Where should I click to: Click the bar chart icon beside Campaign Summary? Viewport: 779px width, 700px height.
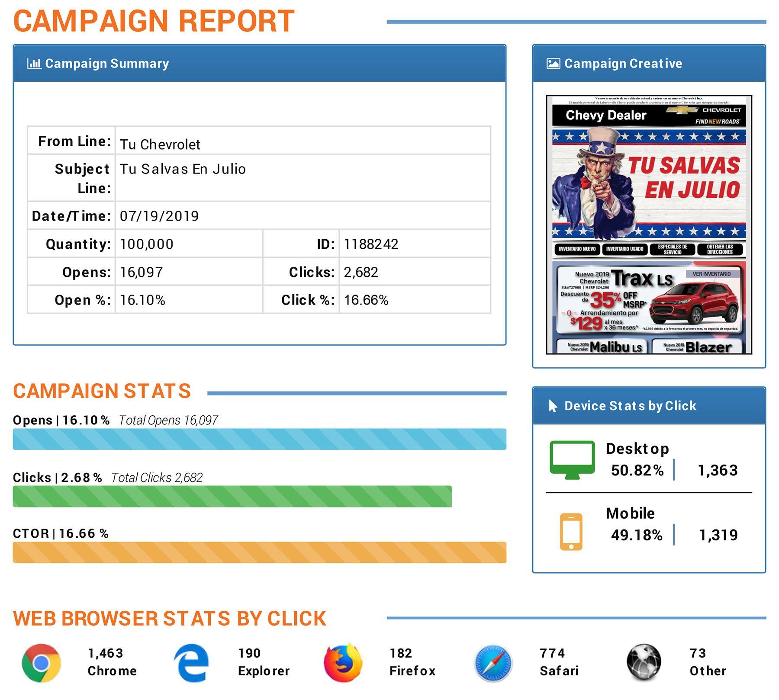pyautogui.click(x=34, y=64)
